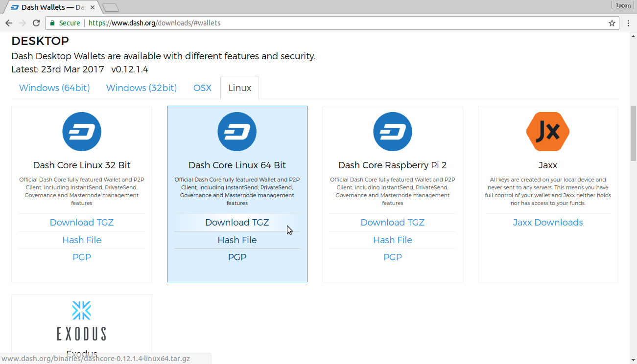This screenshot has width=637, height=364.
Task: Click the 'Dash Desktop Wallets are available' sentence
Action: pyautogui.click(x=164, y=56)
